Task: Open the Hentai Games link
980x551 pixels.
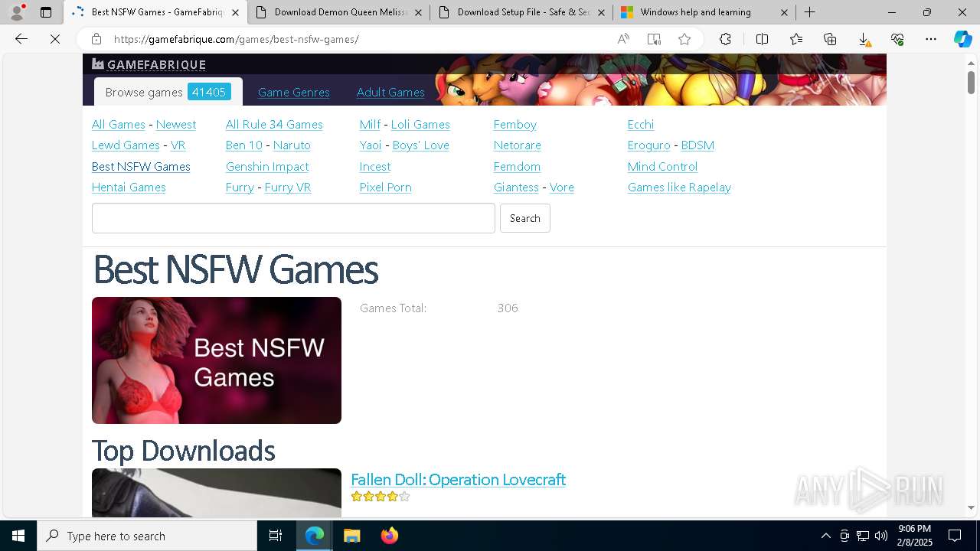Action: pos(129,187)
